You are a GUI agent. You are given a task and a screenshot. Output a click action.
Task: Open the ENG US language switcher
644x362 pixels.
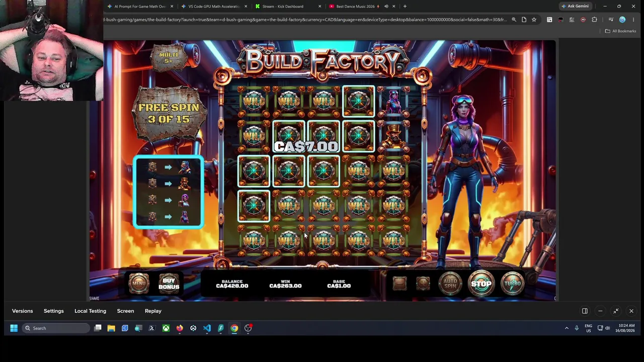(x=588, y=328)
